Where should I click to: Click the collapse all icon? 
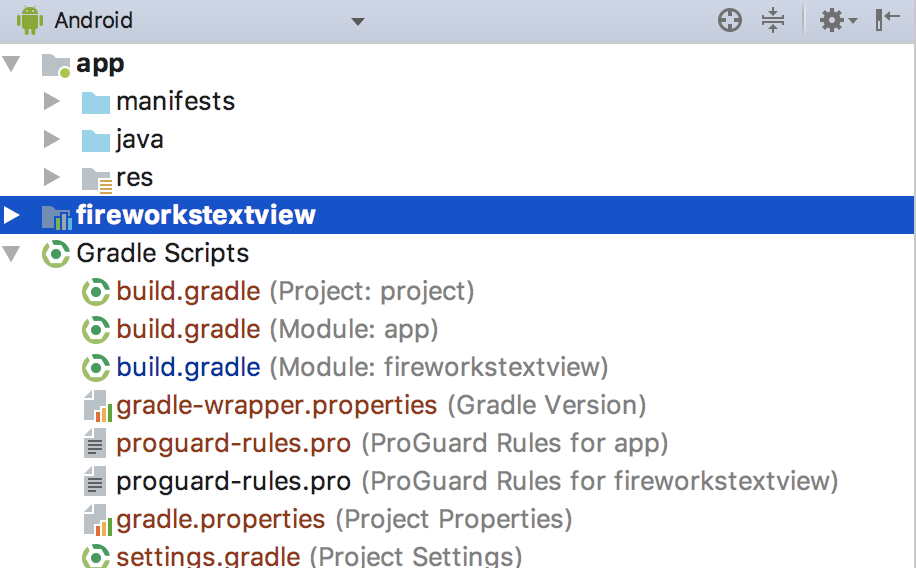[x=773, y=20]
